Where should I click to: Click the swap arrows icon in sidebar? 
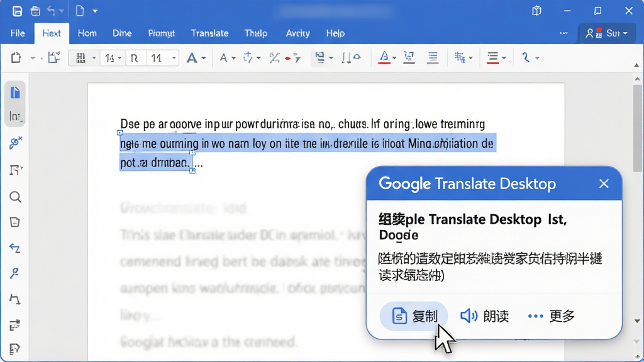point(15,248)
